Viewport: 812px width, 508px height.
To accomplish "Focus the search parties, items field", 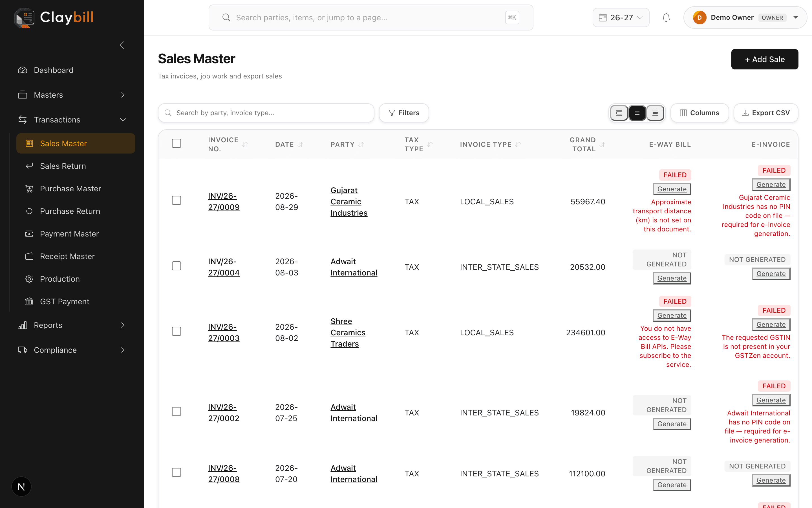I will click(x=371, y=17).
